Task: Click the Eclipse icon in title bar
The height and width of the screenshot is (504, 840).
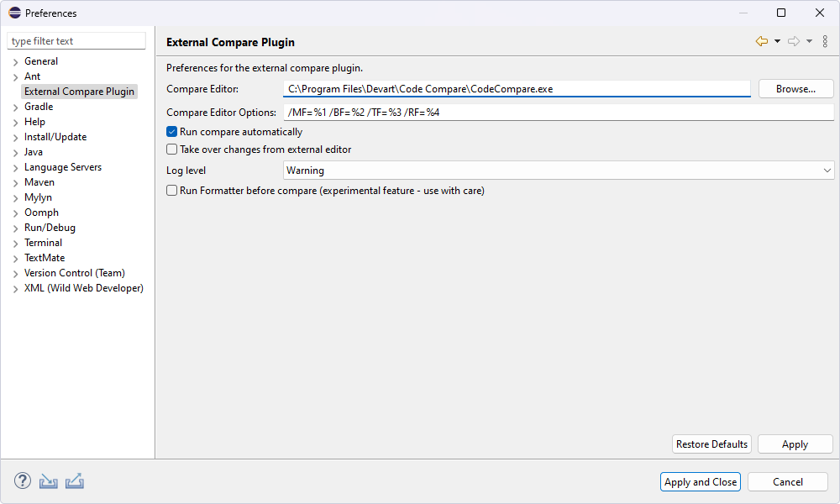Action: pos(14,13)
